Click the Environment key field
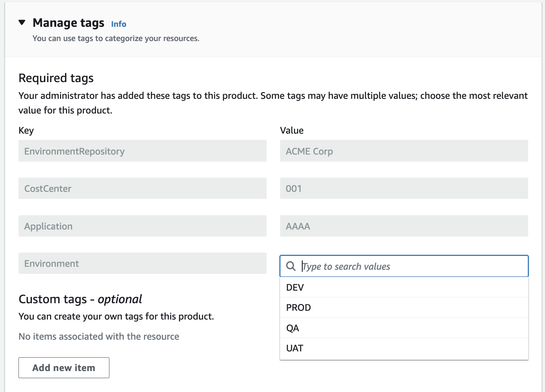 point(143,263)
